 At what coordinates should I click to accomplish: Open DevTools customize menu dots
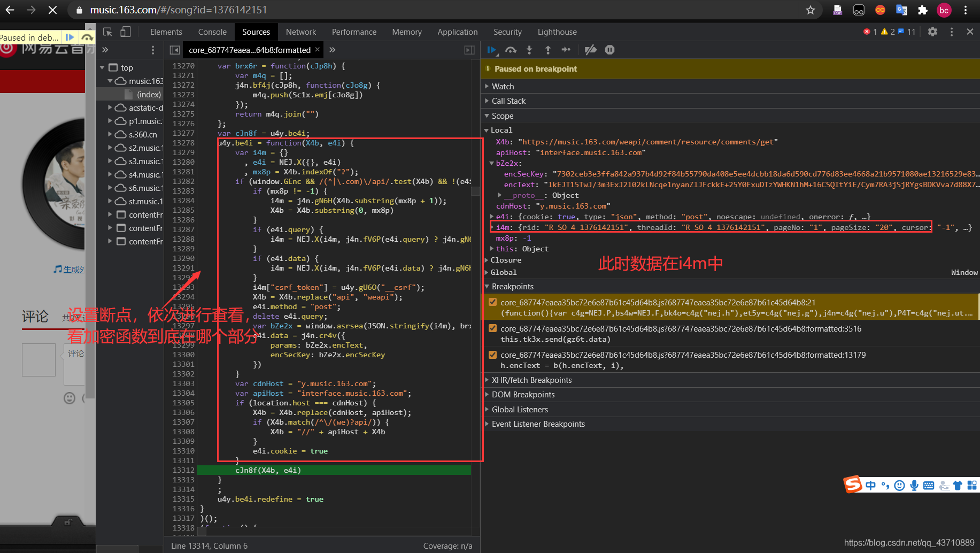[952, 32]
